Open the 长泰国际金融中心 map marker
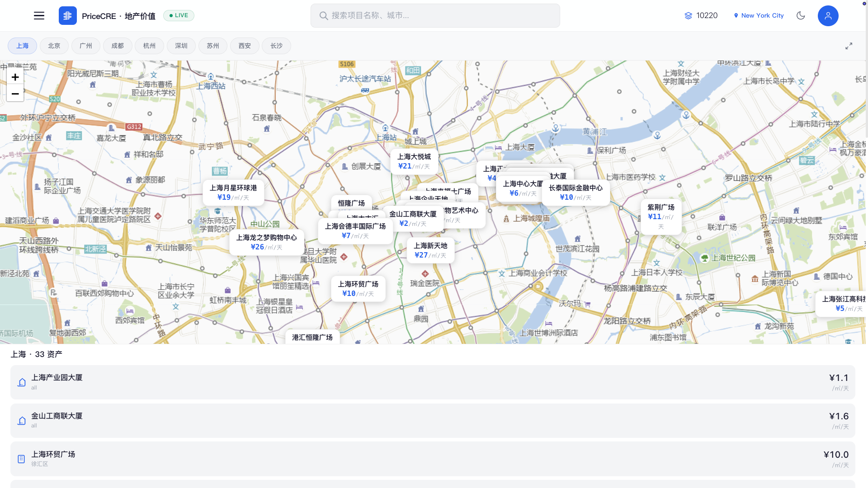868x488 pixels. [576, 192]
